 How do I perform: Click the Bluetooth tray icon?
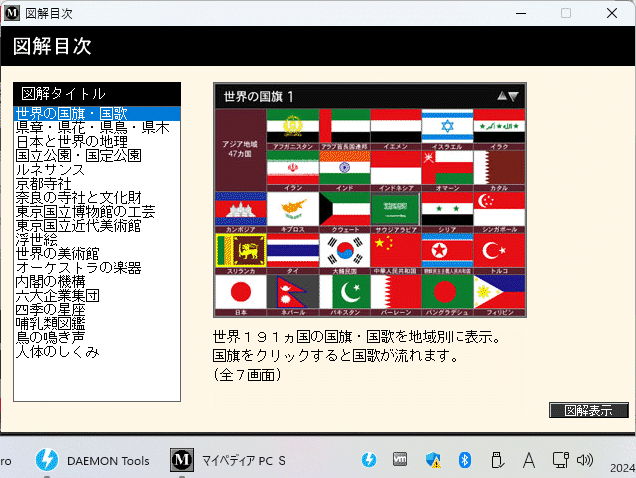click(464, 460)
